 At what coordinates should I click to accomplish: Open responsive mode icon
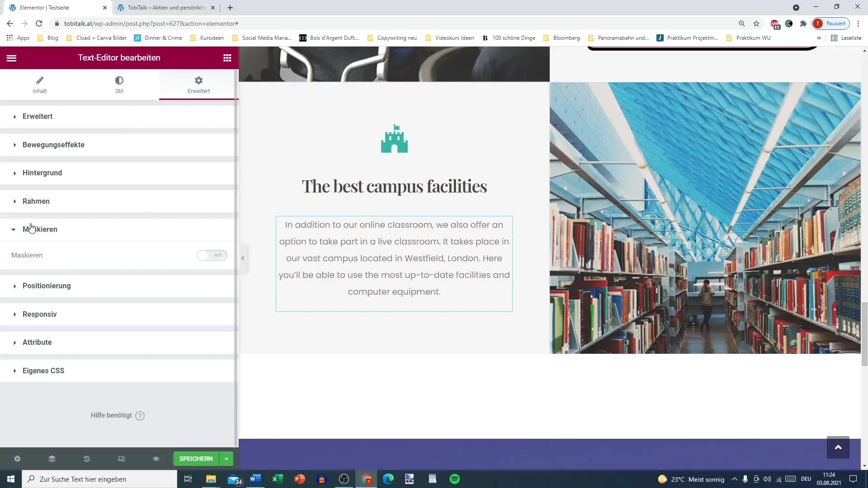[122, 459]
